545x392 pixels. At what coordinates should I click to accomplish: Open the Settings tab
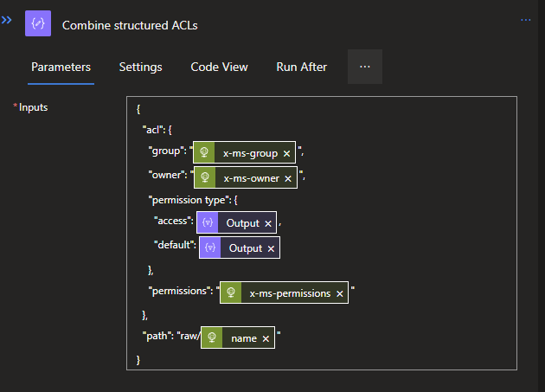[140, 67]
